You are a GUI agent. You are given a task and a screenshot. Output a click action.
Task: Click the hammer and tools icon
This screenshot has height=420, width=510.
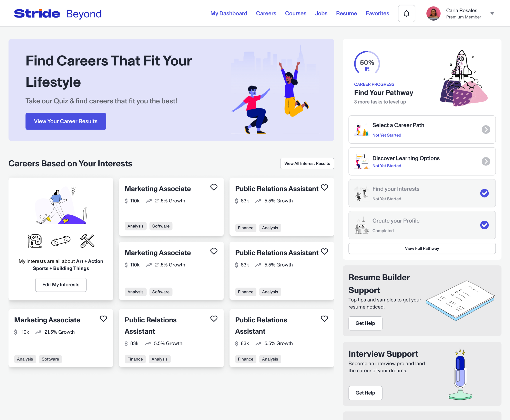tap(87, 241)
